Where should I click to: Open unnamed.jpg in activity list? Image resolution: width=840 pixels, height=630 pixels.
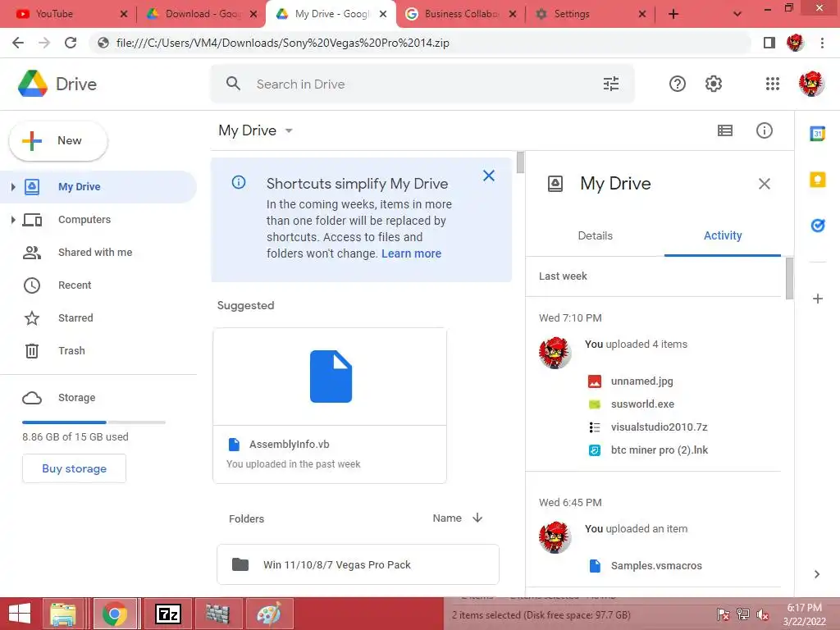coord(641,381)
